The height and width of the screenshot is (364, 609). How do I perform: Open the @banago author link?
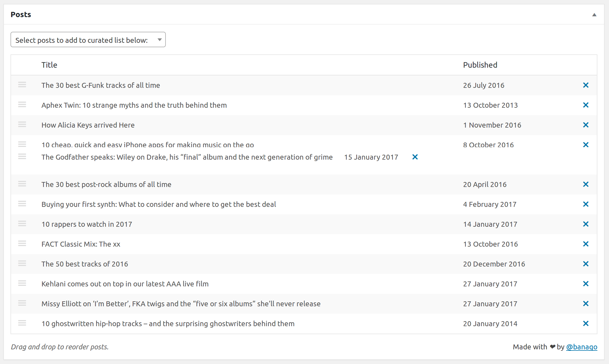pos(582,347)
